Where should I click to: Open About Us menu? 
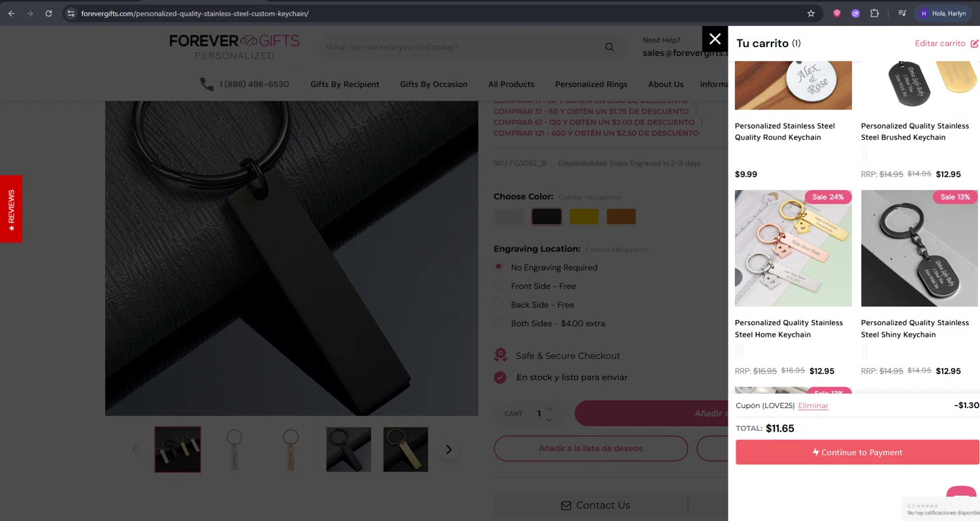[666, 84]
